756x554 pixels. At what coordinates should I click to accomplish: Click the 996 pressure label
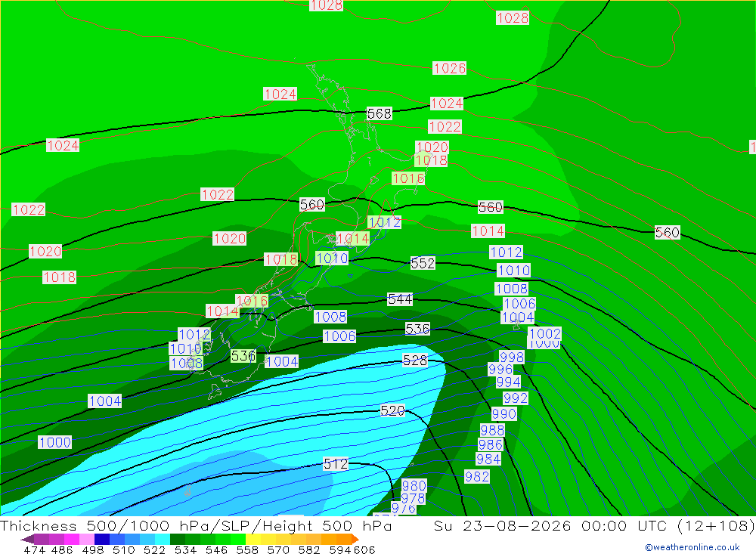500,370
